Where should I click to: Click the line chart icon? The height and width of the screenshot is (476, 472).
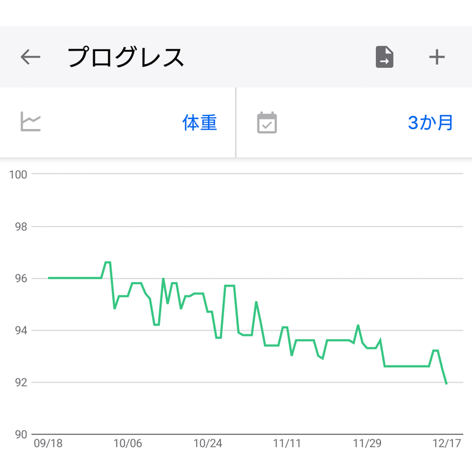point(30,121)
